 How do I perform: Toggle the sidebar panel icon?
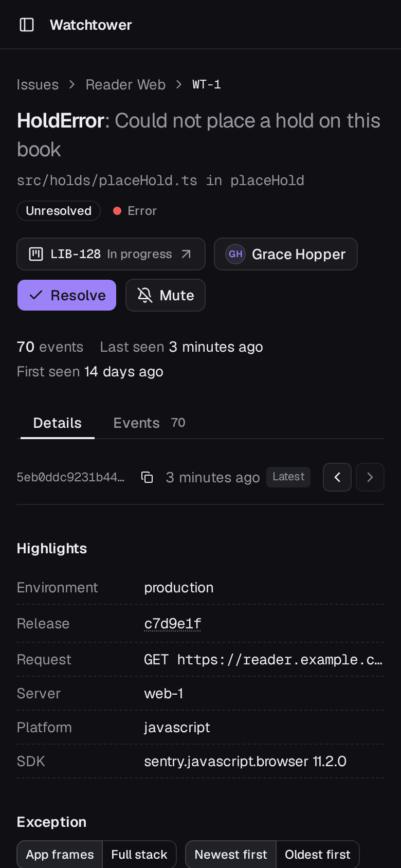pos(27,25)
